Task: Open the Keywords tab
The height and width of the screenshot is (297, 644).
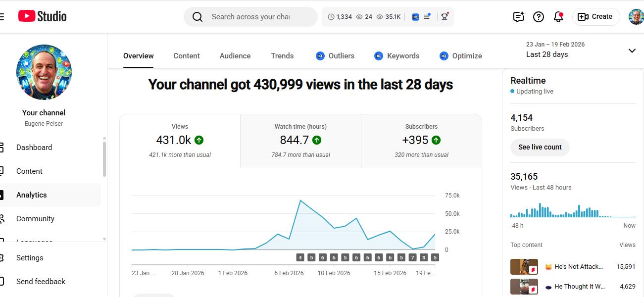Action: pos(396,56)
